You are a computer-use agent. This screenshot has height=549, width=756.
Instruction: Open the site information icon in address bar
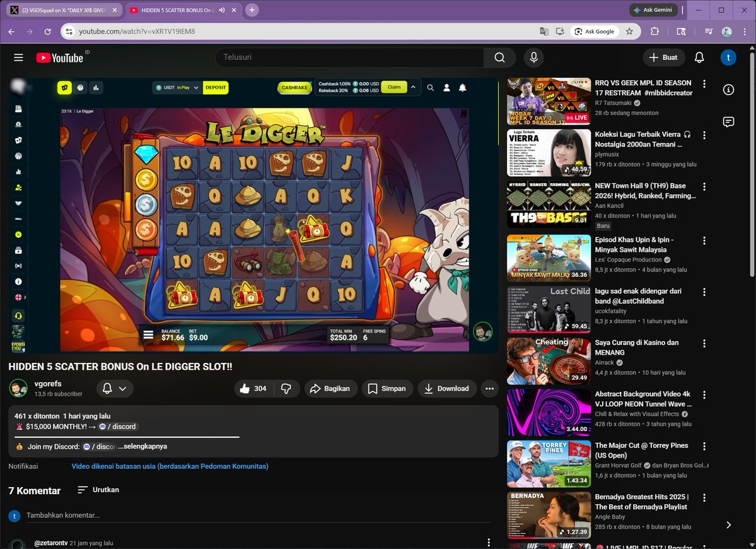point(69,32)
